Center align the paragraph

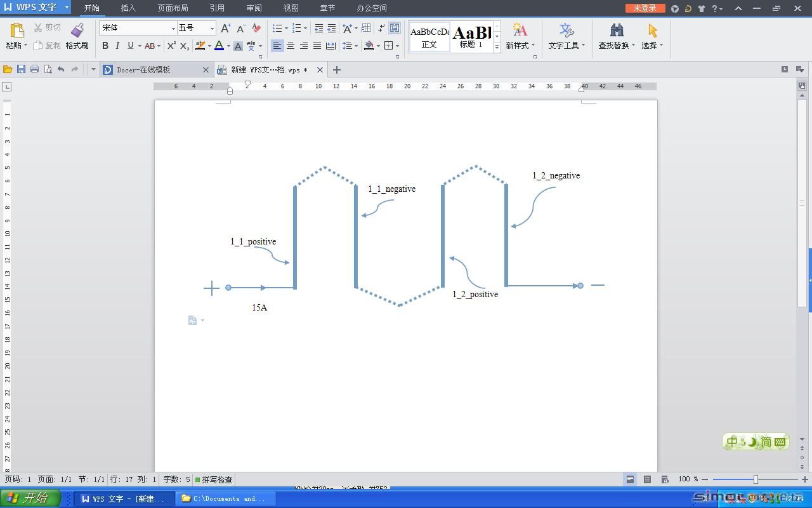(x=291, y=46)
